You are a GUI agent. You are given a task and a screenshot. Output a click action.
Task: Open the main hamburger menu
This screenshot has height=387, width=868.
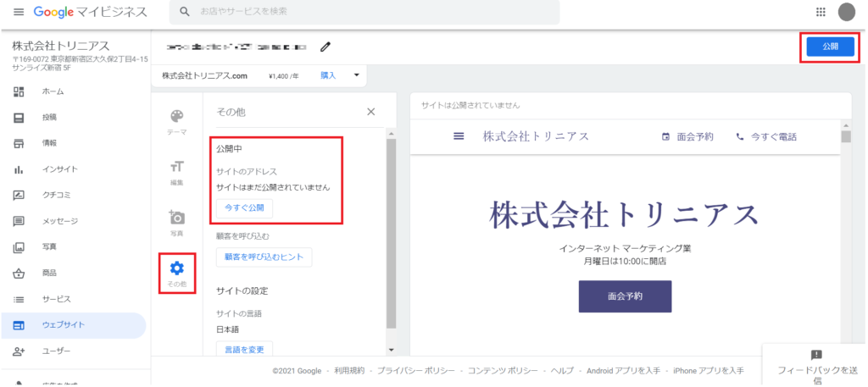coord(19,12)
